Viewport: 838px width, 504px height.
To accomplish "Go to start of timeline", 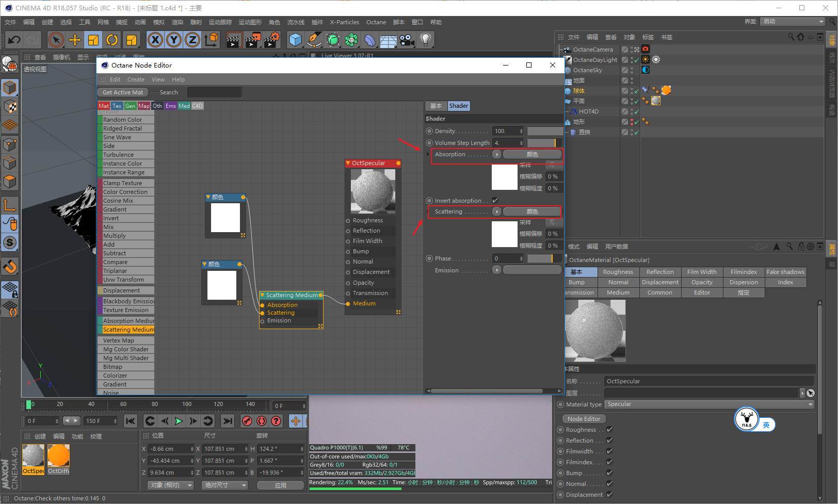I will [x=131, y=421].
